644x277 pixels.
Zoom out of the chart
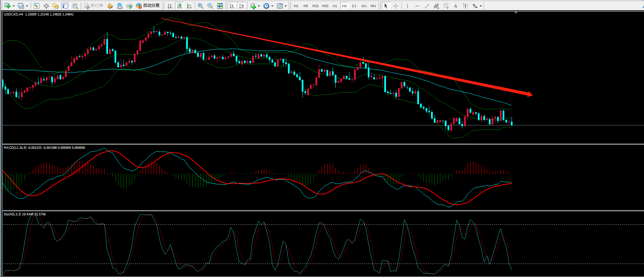click(210, 6)
